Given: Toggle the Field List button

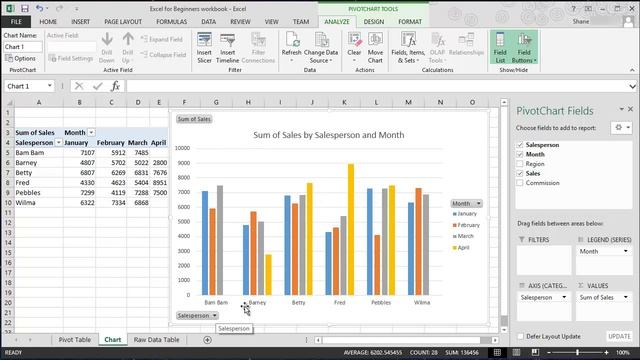Looking at the screenshot, I should pyautogui.click(x=500, y=48).
